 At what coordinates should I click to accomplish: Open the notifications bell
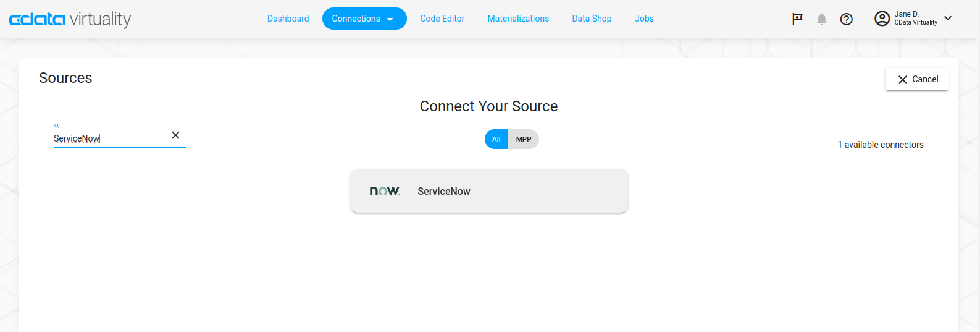821,19
